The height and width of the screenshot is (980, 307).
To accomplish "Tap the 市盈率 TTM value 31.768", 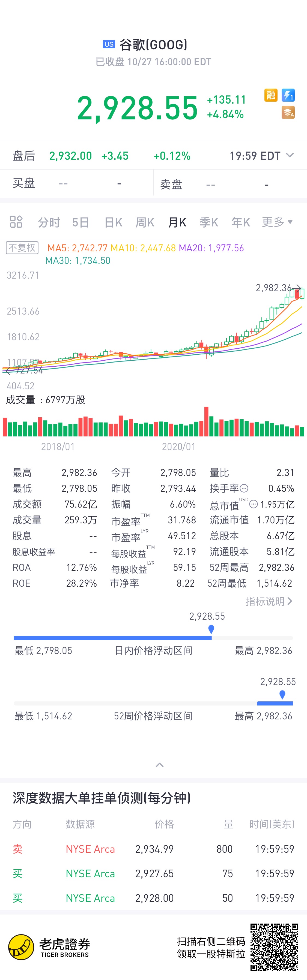I will click(x=182, y=520).
